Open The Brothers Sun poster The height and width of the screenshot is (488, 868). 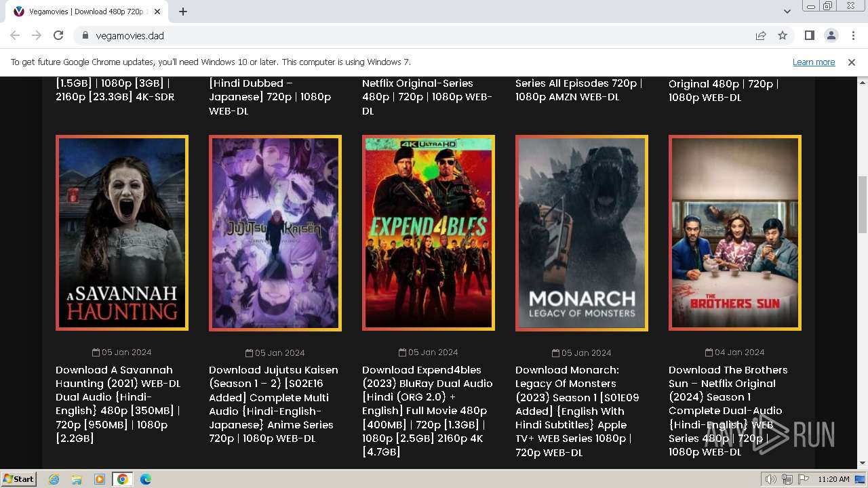click(x=735, y=232)
